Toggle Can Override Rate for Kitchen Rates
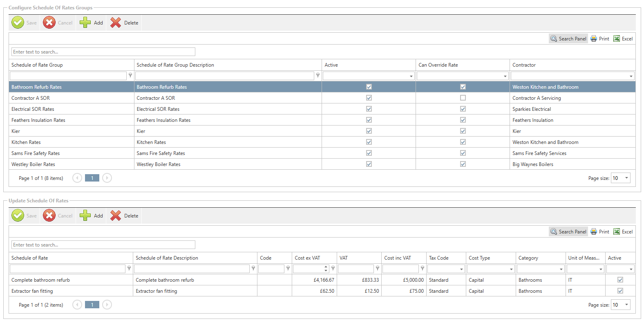The width and height of the screenshot is (644, 323). point(463,142)
